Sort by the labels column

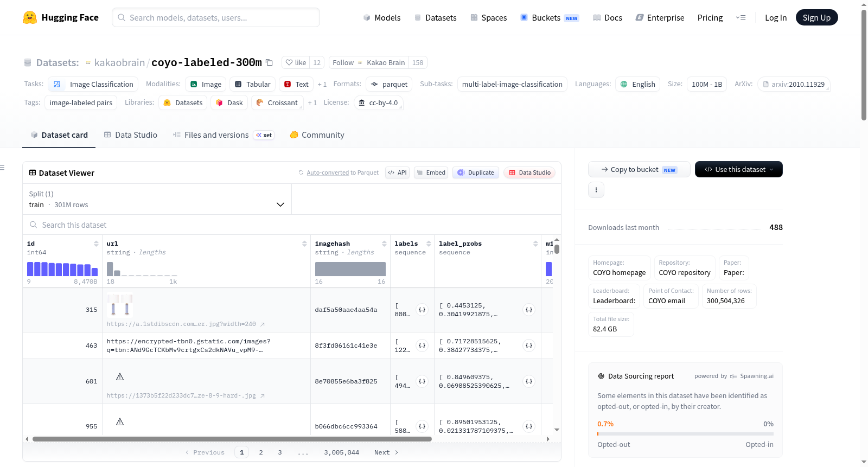tap(429, 244)
